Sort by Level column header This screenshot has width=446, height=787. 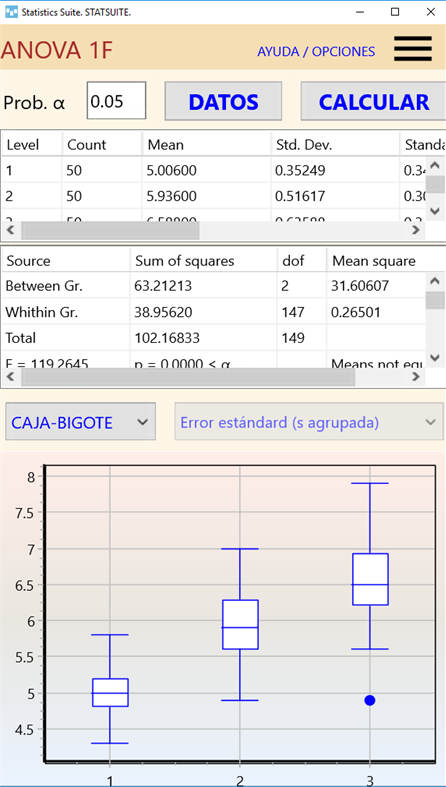pyautogui.click(x=32, y=145)
